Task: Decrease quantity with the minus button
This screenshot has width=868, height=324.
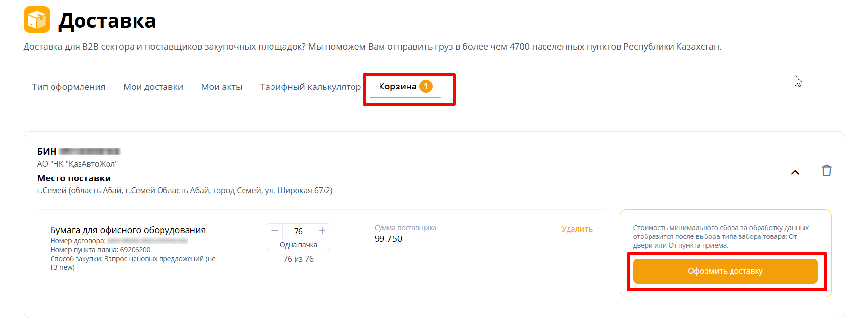Action: [x=275, y=231]
